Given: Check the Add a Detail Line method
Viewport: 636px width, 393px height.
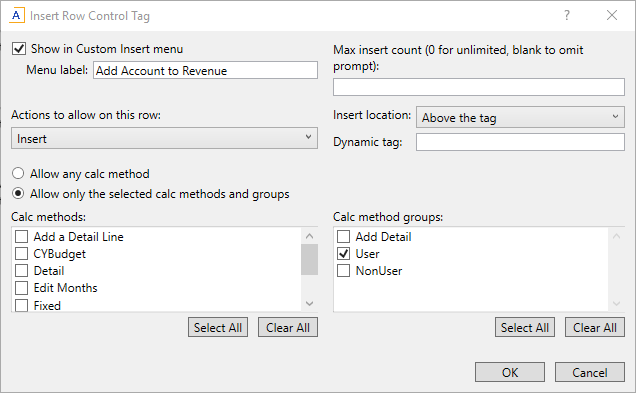Looking at the screenshot, I should (x=21, y=236).
